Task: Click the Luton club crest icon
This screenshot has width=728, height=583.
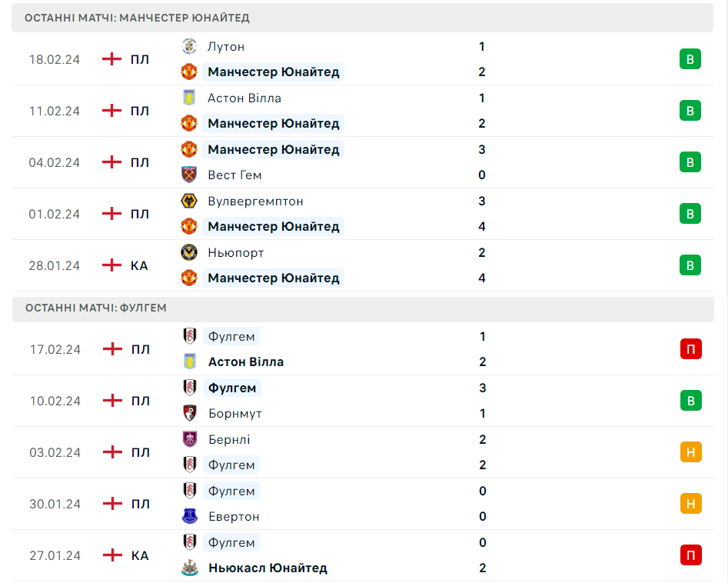Action: (188, 46)
